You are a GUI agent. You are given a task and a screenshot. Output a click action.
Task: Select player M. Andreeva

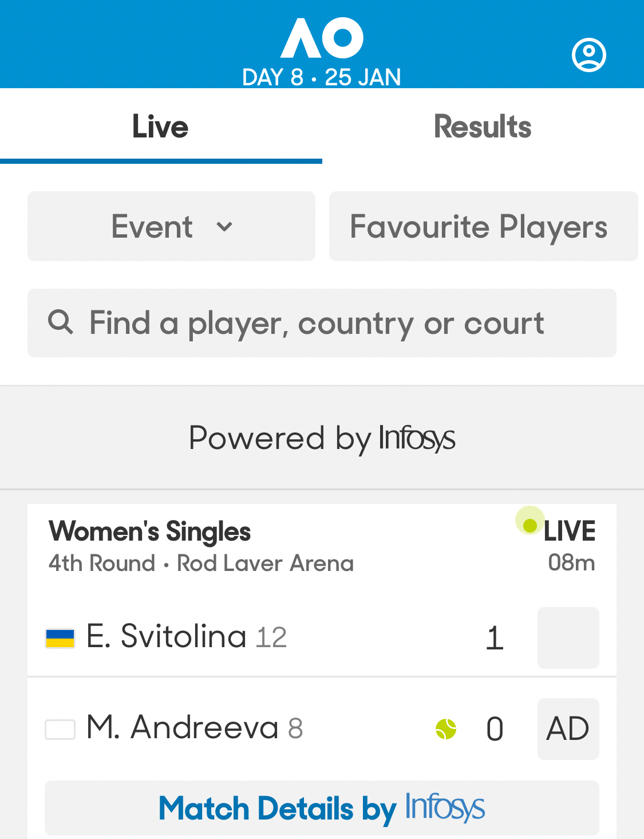tap(182, 728)
